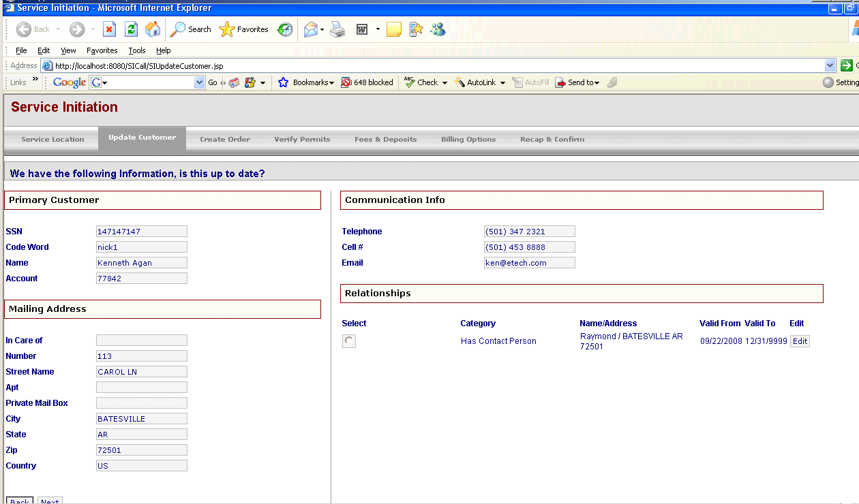Open the Address bar dropdown arrow
The width and height of the screenshot is (859, 504).
830,65
